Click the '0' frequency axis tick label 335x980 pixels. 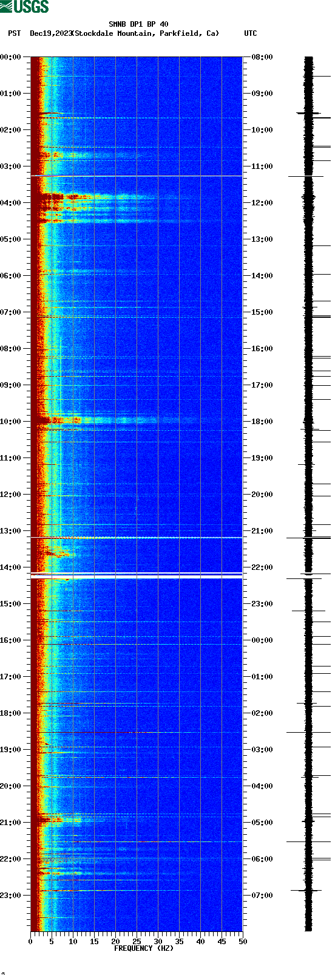coord(30,942)
